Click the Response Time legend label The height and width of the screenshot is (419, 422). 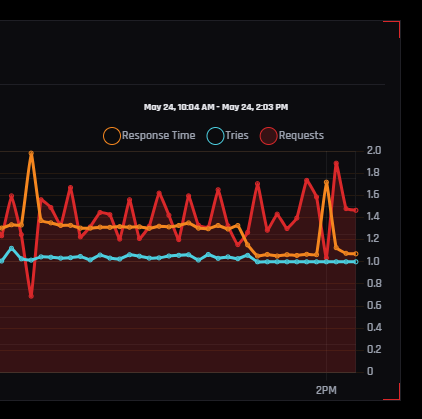(x=159, y=135)
